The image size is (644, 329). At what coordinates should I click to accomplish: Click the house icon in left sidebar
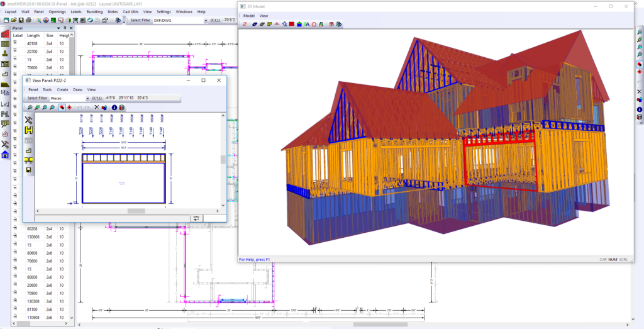coord(5,154)
